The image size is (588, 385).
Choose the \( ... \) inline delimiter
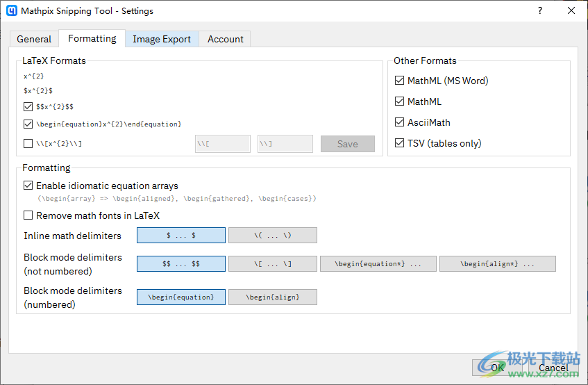tap(273, 236)
